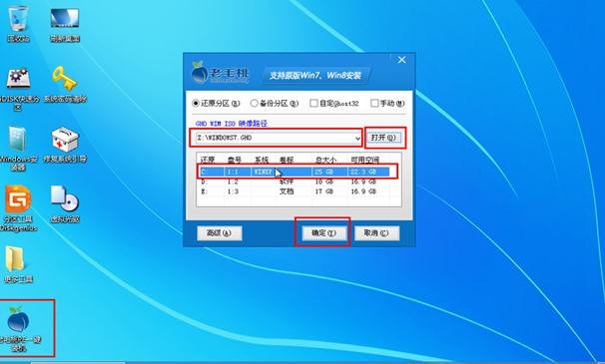605x364 pixels.
Task: Close the installer dialog with X
Action: [401, 60]
